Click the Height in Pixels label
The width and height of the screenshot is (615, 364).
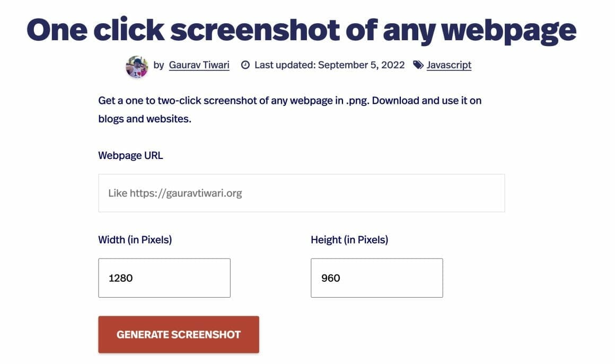(350, 239)
